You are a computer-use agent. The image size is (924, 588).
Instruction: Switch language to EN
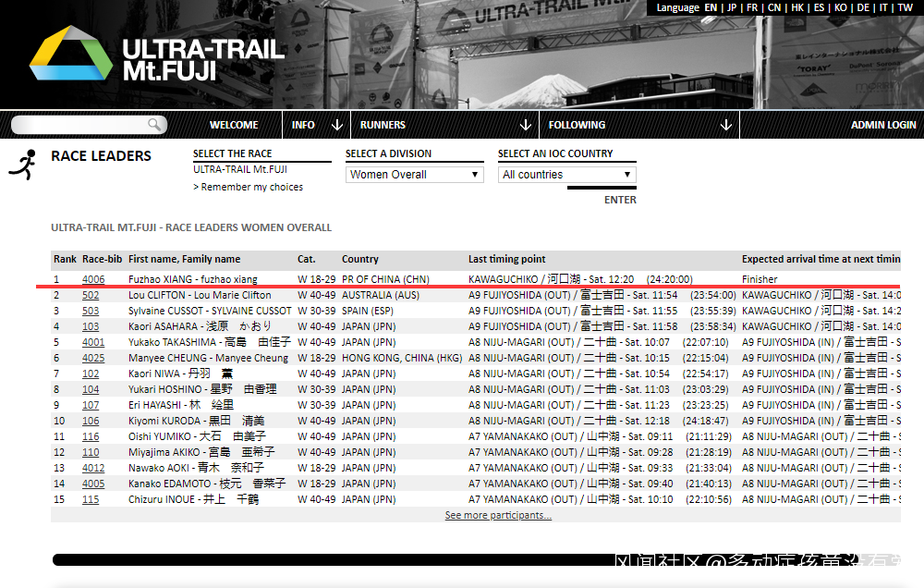(711, 7)
